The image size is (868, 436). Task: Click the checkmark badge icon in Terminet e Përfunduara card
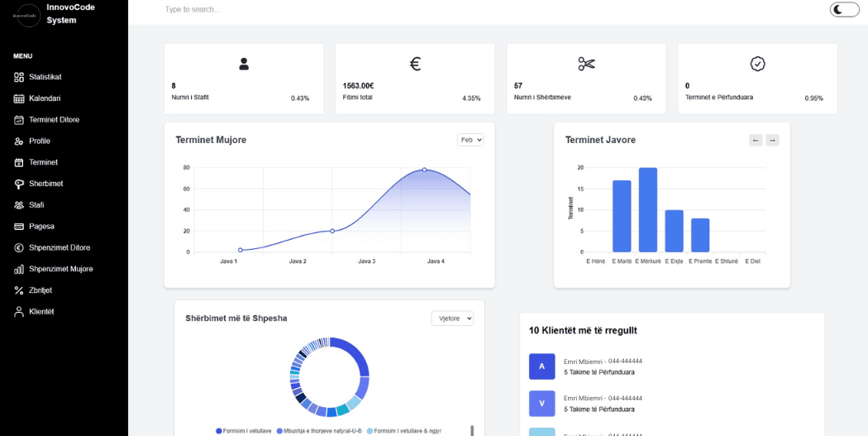(x=757, y=64)
